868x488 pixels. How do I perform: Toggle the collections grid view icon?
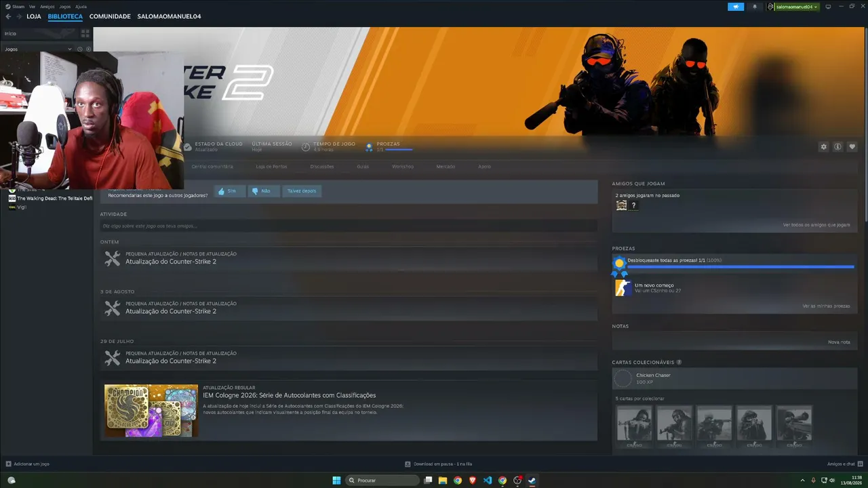pos(85,33)
